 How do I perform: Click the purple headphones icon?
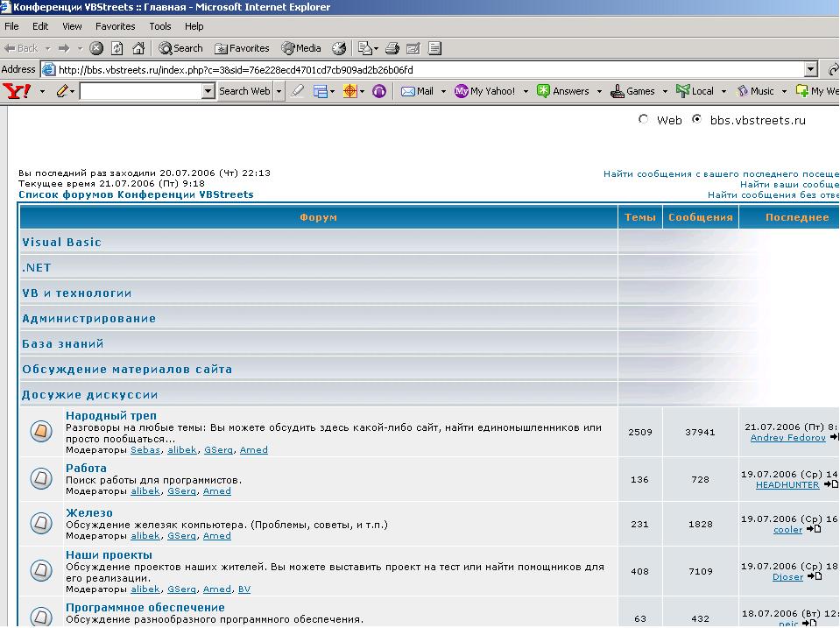coord(378,91)
